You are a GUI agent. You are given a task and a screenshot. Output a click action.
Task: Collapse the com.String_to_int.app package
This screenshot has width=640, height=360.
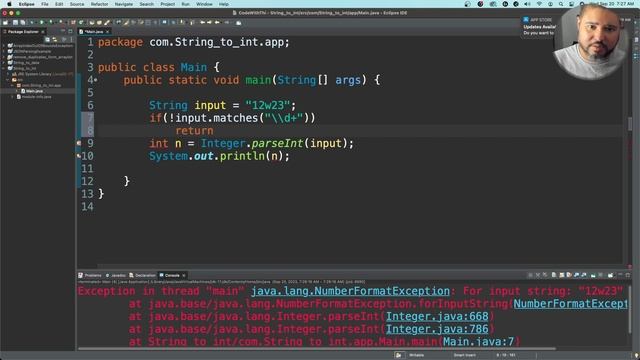click(12, 86)
